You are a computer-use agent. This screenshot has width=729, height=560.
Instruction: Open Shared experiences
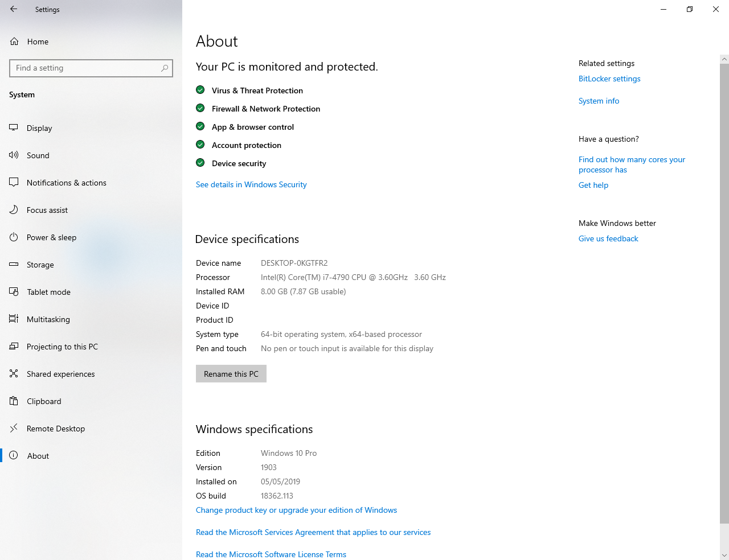pyautogui.click(x=91, y=374)
